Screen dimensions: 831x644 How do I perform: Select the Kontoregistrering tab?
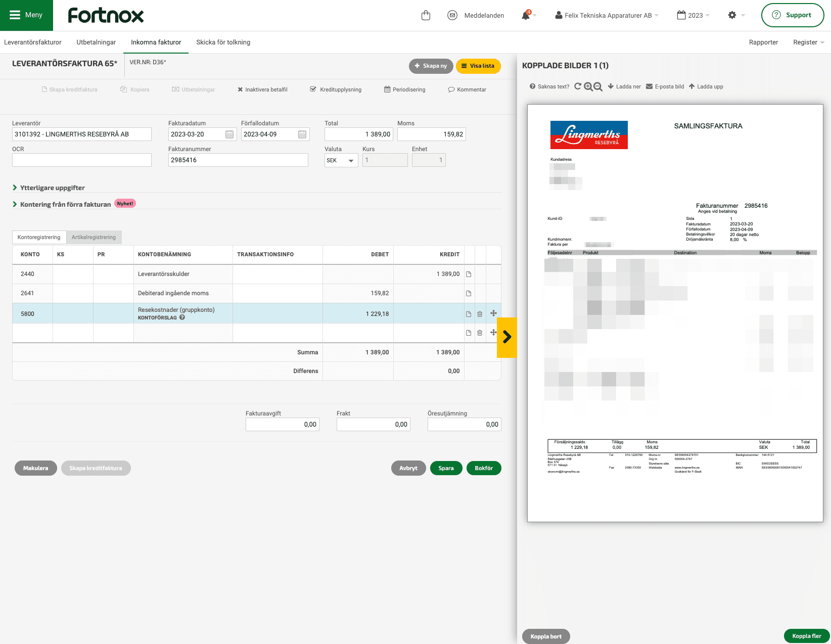coord(39,237)
